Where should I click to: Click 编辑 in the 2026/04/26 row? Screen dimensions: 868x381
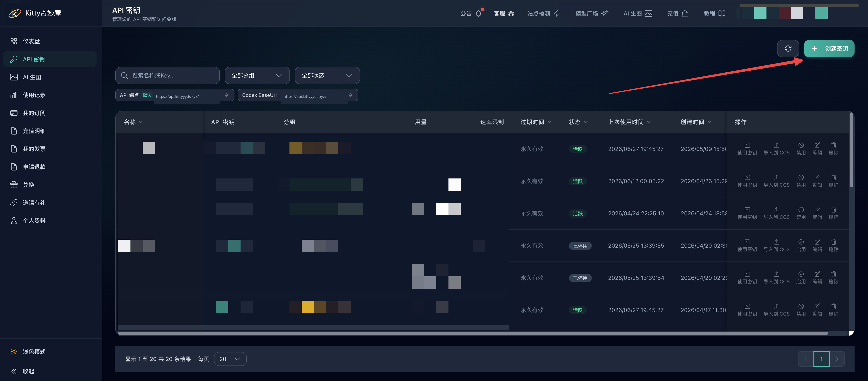pyautogui.click(x=817, y=181)
